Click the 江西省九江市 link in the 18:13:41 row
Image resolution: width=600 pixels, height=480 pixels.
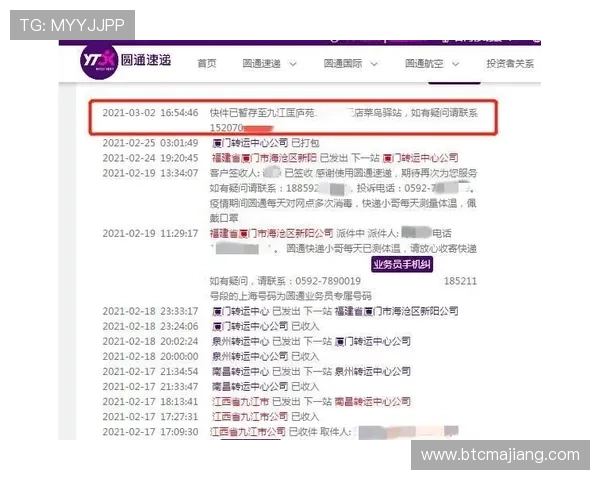point(240,402)
